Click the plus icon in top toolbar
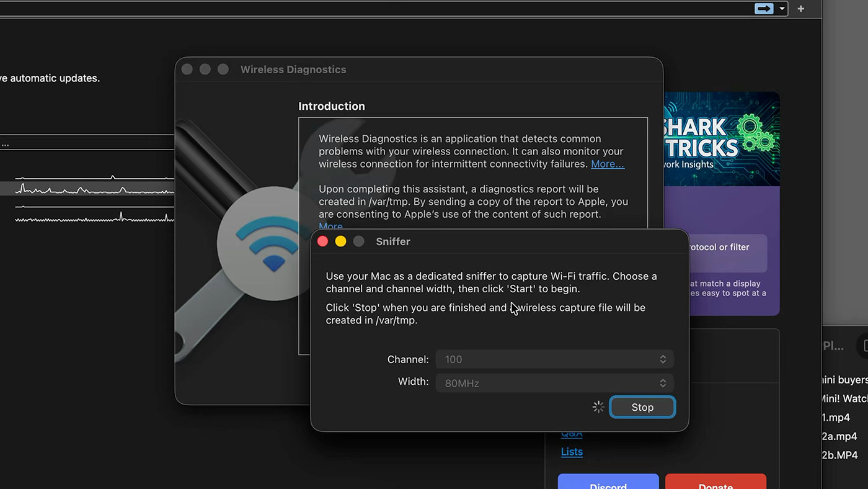868x489 pixels. point(801,9)
